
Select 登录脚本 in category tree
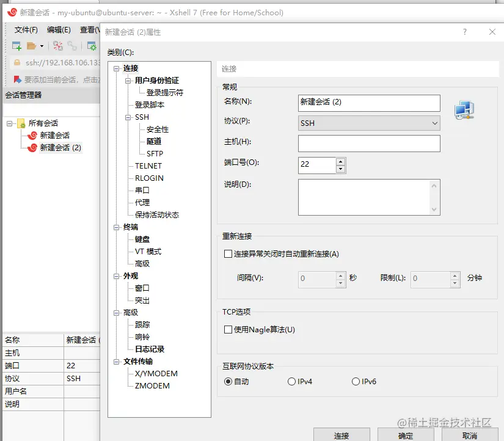[150, 105]
